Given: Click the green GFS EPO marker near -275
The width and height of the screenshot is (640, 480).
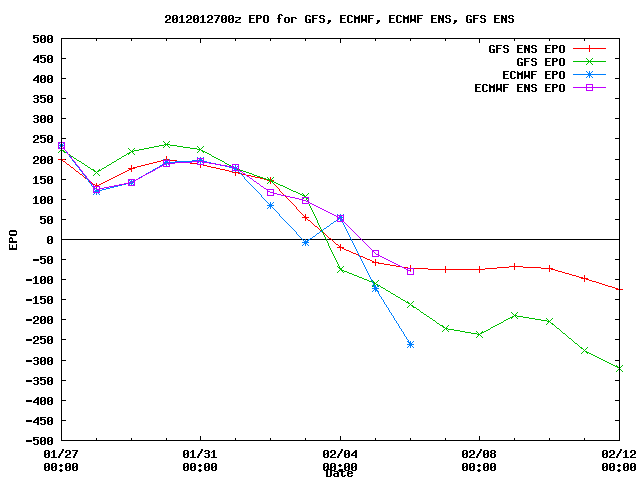Looking at the screenshot, I should 584,351.
